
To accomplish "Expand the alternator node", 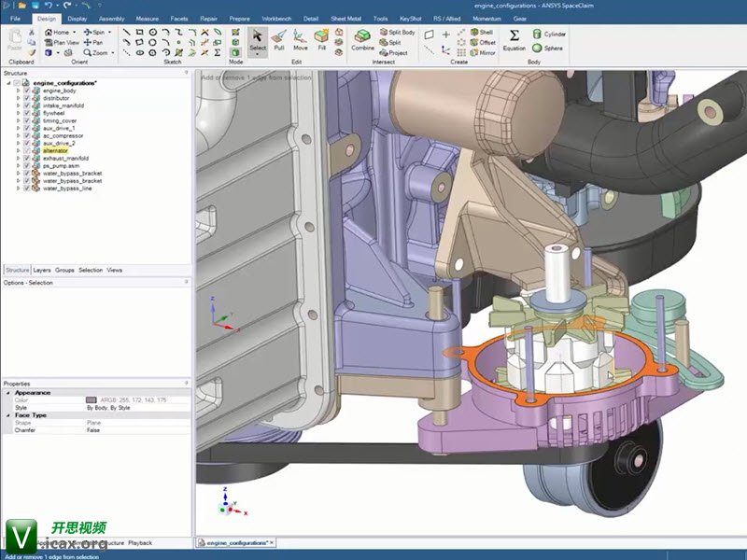I will pos(19,151).
